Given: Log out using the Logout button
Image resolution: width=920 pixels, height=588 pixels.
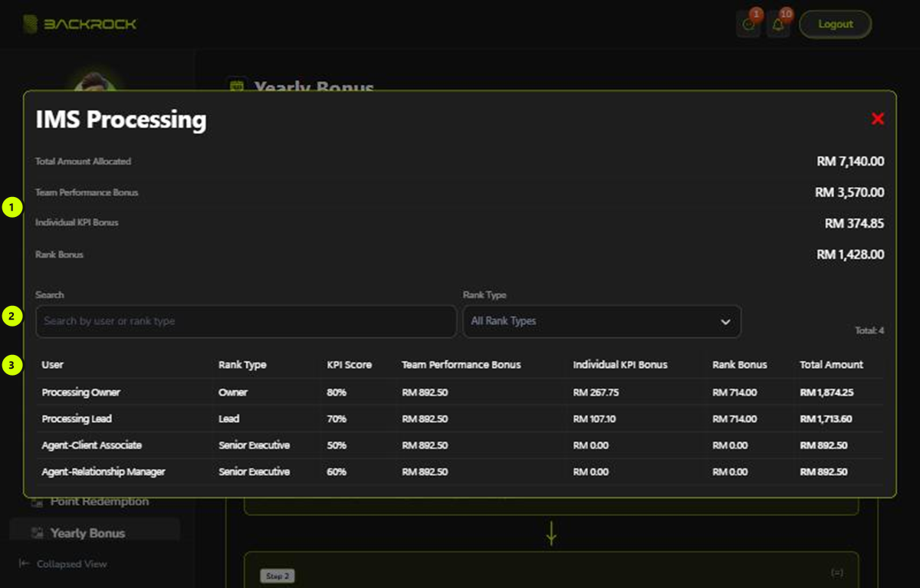Looking at the screenshot, I should 836,25.
